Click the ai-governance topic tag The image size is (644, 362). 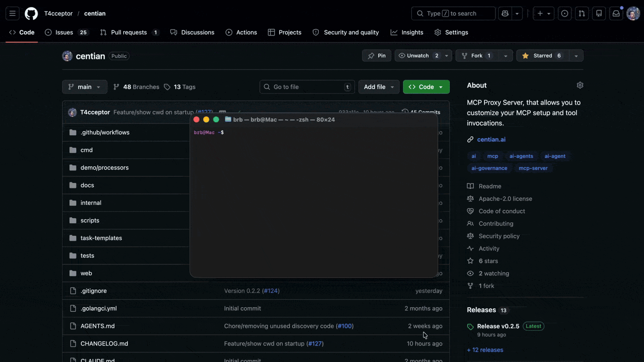point(489,168)
